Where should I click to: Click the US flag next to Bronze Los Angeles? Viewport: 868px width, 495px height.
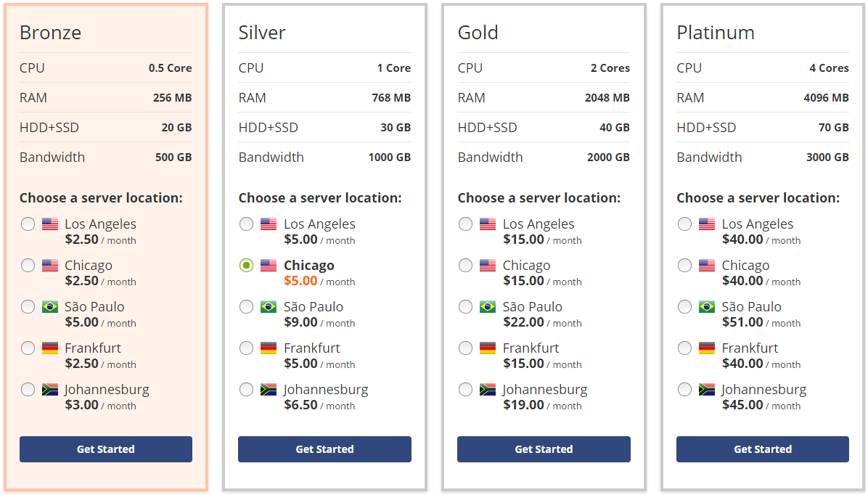pyautogui.click(x=50, y=224)
